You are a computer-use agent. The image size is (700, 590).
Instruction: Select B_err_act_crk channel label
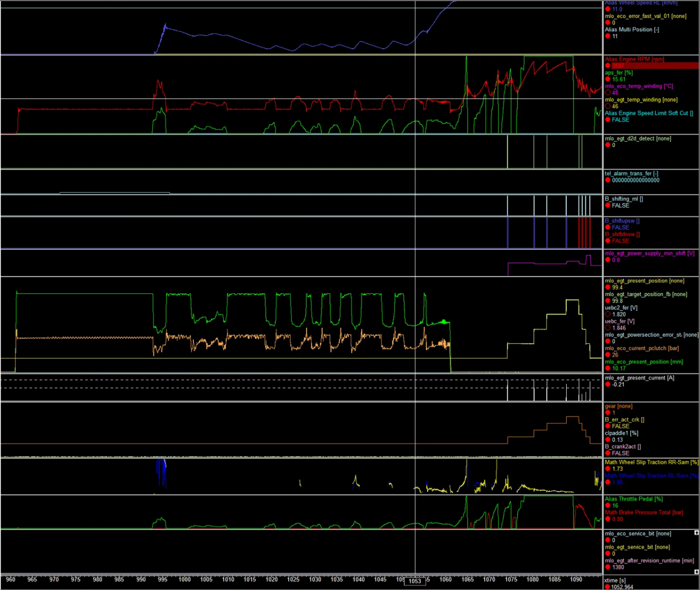click(x=624, y=420)
